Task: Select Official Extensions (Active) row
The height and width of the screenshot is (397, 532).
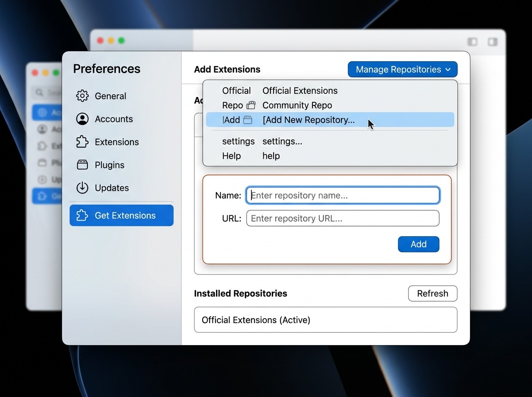Action: click(325, 320)
